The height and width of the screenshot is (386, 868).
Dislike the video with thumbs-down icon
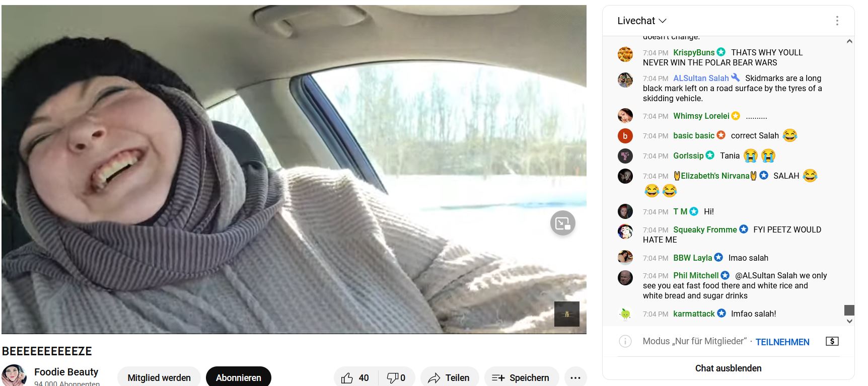[396, 377]
